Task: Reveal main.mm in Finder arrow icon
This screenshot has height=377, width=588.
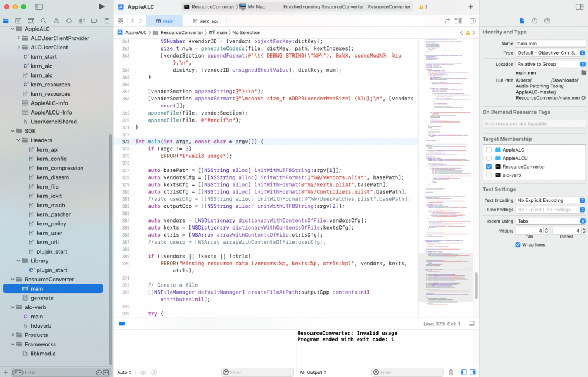Action: tap(583, 98)
